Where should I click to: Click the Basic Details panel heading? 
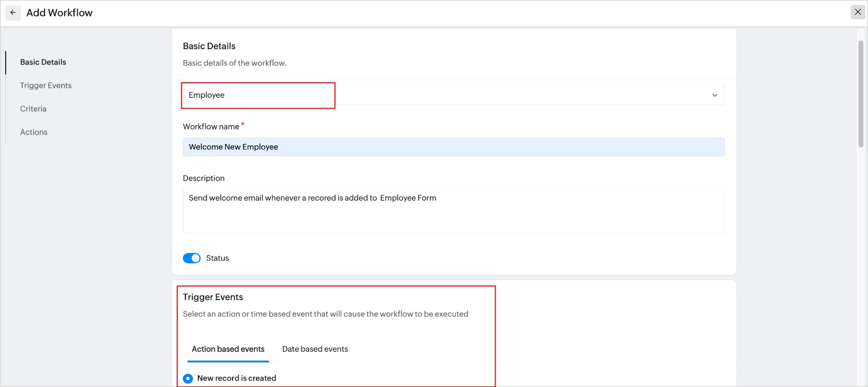209,46
